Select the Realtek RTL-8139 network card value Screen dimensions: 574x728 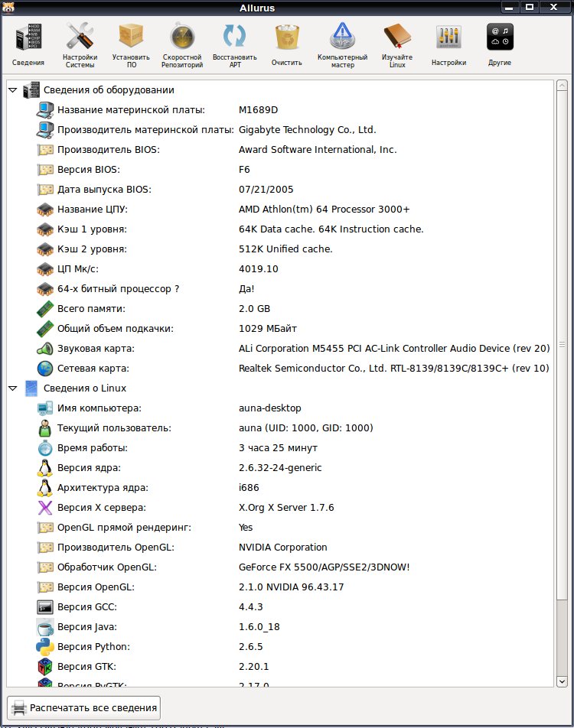[x=393, y=369]
